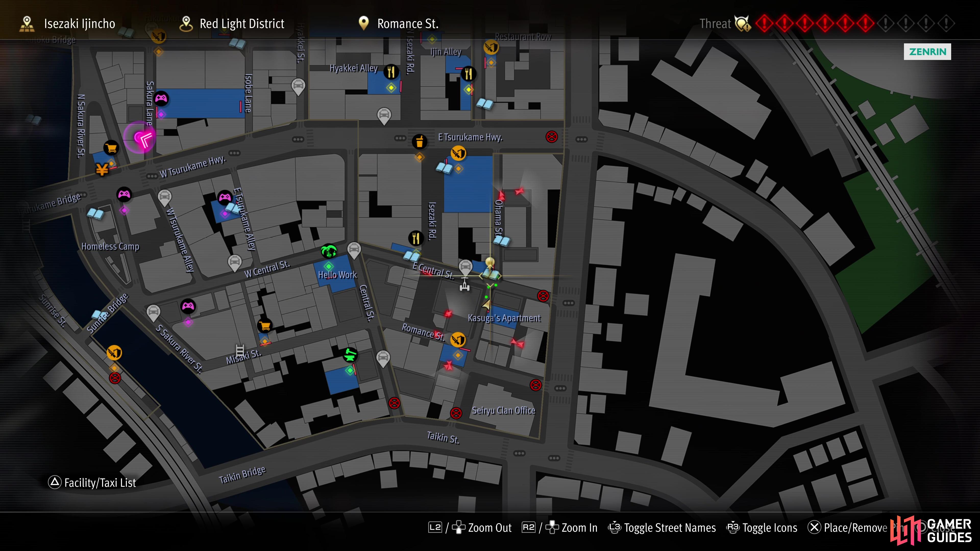Toggle Street Names

(x=662, y=528)
